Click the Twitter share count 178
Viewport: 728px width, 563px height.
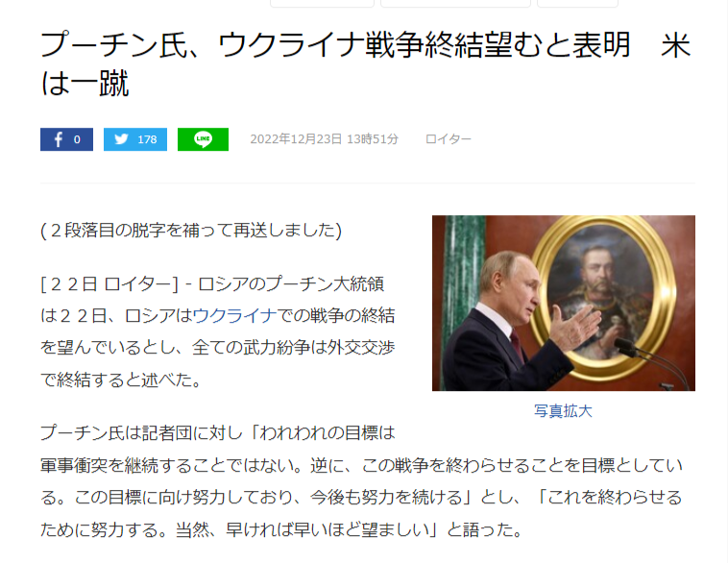coord(147,139)
